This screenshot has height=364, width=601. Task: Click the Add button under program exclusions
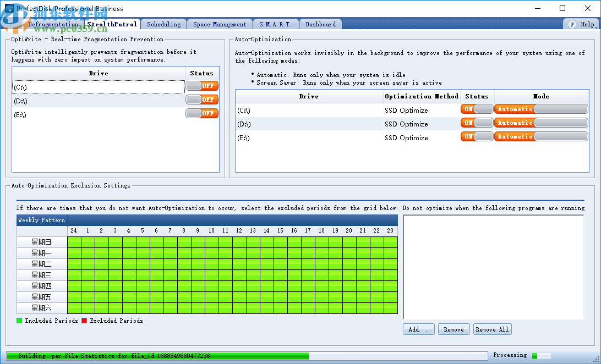tap(418, 329)
